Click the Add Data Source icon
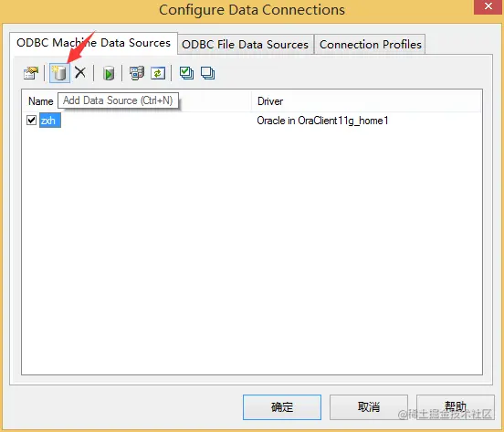The width and height of the screenshot is (504, 432). (x=59, y=73)
